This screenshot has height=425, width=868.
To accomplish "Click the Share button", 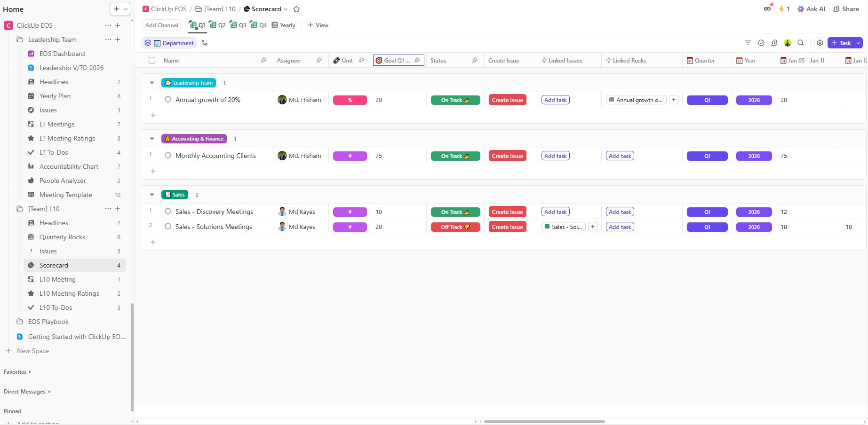I will (846, 9).
